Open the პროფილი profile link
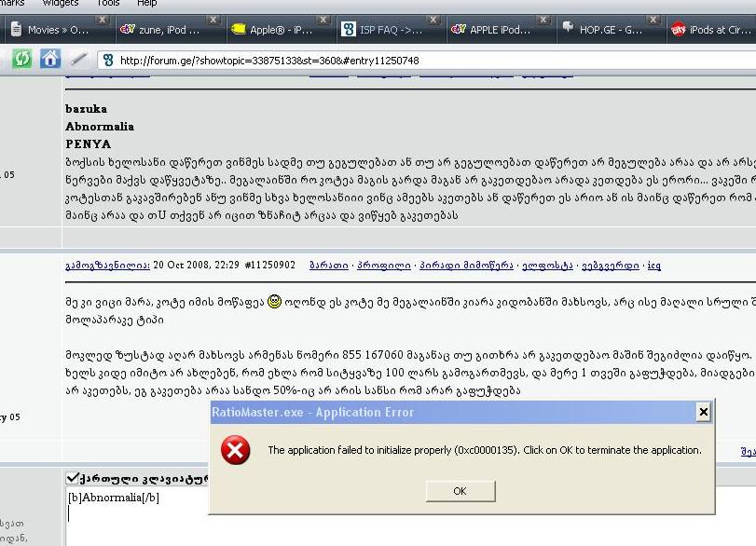This screenshot has height=546, width=756. click(384, 265)
